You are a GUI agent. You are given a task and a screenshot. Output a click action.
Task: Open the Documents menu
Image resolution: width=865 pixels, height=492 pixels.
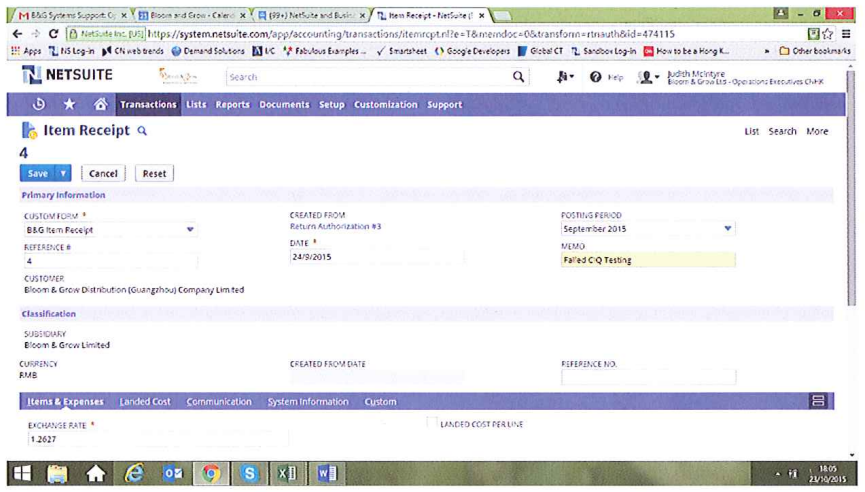[284, 104]
